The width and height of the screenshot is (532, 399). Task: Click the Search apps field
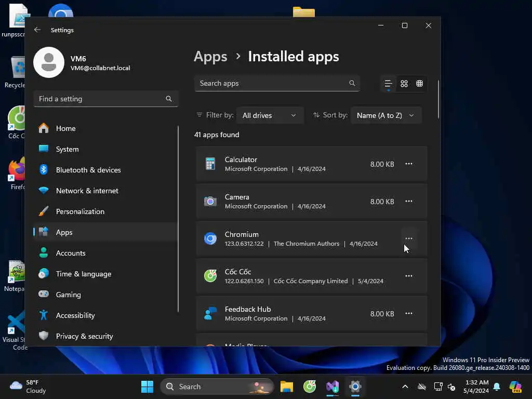[x=277, y=83]
